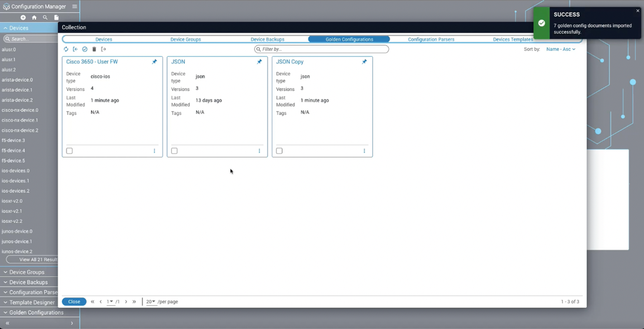Click the blue Close button
This screenshot has height=329, width=644.
point(74,302)
